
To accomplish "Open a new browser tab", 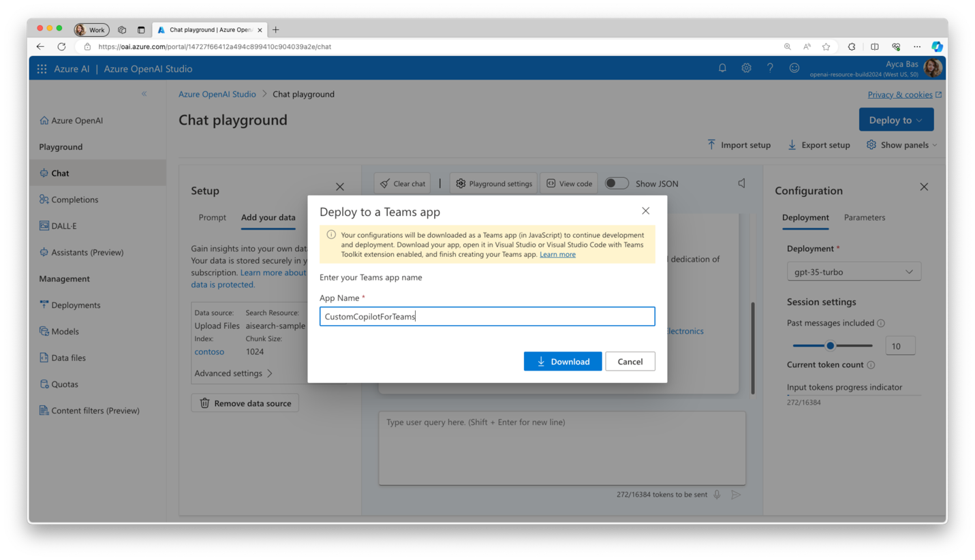I will coord(275,30).
